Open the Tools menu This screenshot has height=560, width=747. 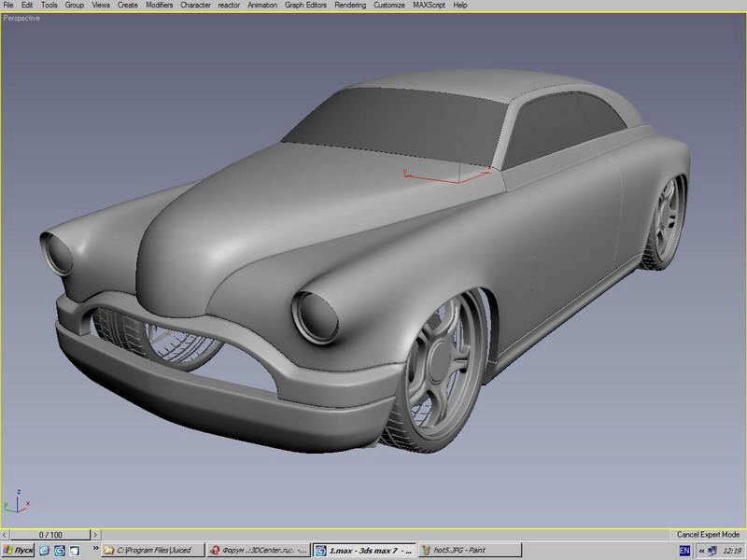click(49, 6)
